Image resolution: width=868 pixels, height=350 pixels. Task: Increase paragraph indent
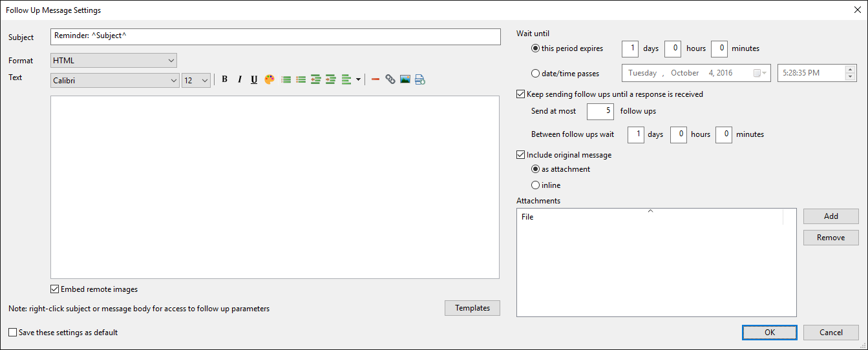(330, 79)
